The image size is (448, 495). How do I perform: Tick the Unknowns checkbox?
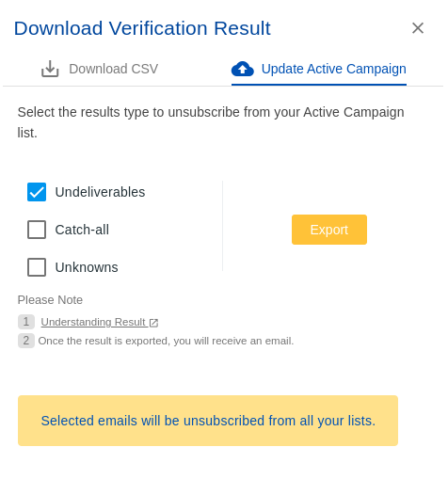(x=37, y=267)
